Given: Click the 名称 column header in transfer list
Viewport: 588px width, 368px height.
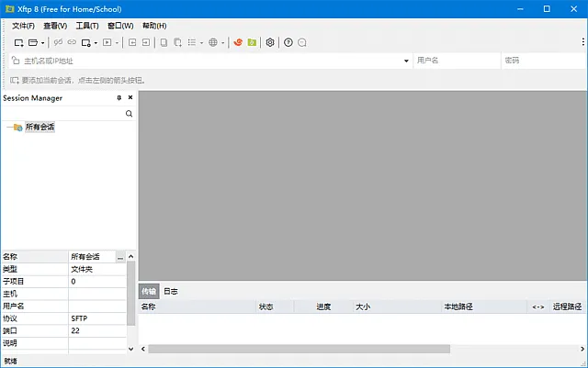Looking at the screenshot, I should pos(198,307).
